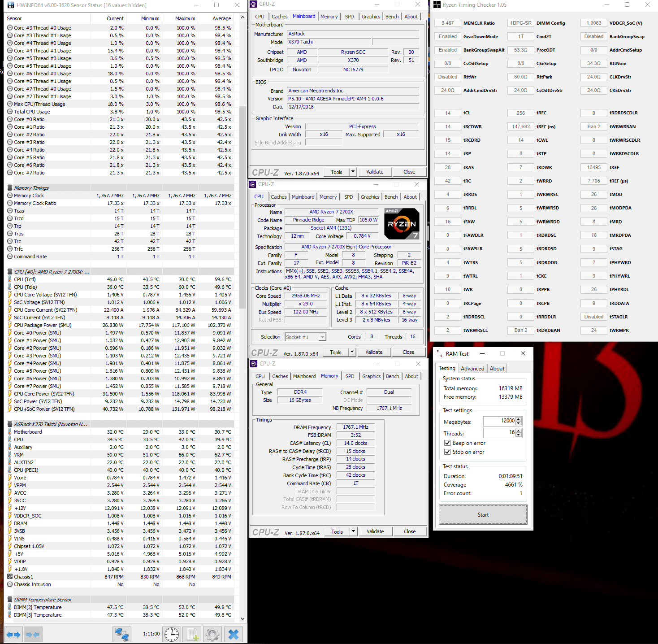Viewport: 658px width, 644px height.
Task: Click the Memory Clock row circle icon
Action: point(10,196)
